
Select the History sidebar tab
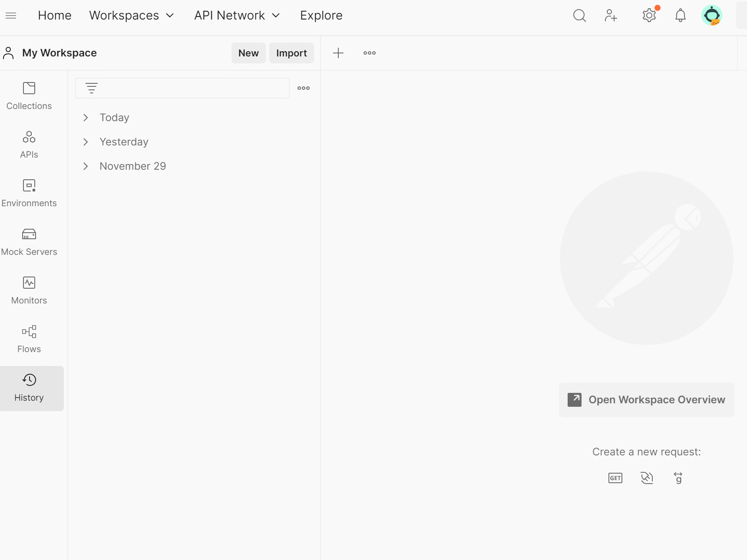click(x=32, y=389)
